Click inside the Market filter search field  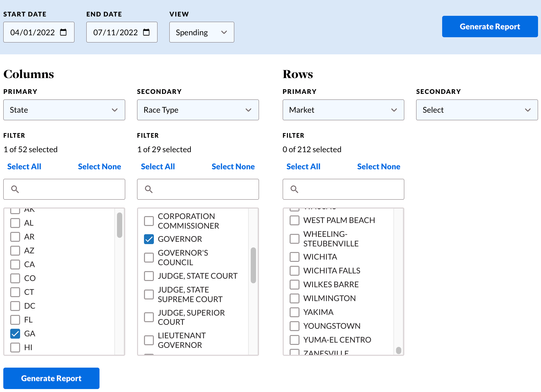pos(343,189)
